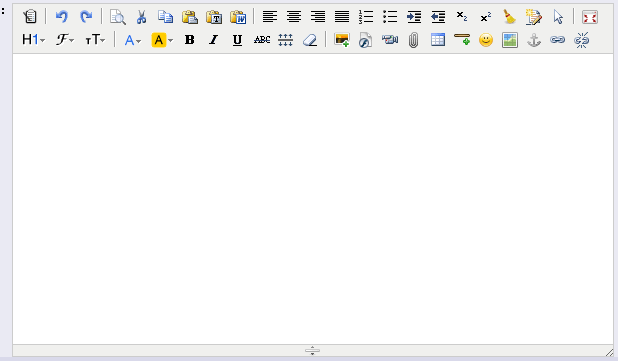Toggle italic formatting
This screenshot has width=618, height=361.
point(214,40)
